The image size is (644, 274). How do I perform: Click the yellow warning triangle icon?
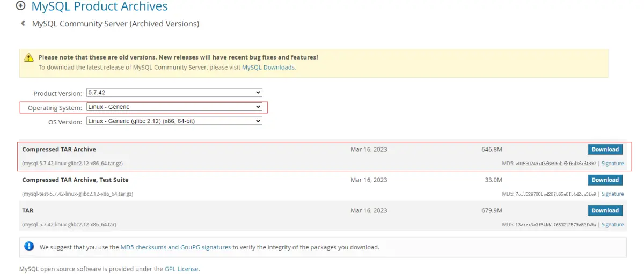pos(30,57)
